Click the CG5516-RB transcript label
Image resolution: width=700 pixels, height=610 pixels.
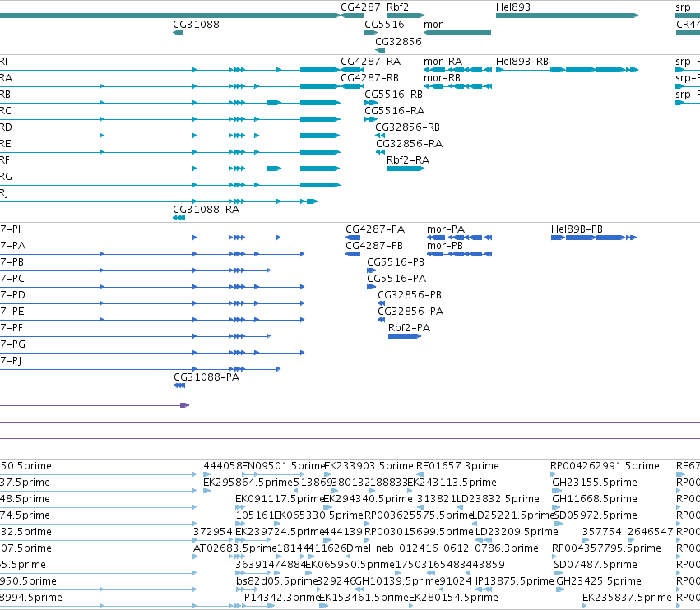(x=393, y=95)
